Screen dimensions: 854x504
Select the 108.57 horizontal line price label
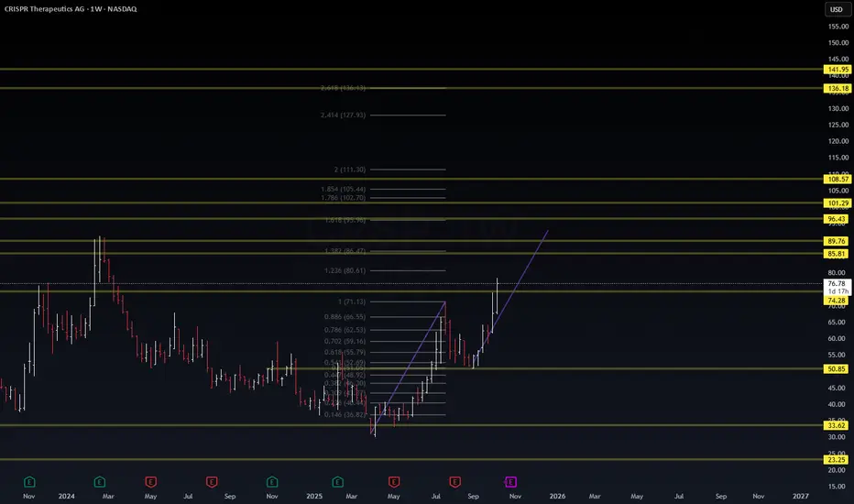[x=838, y=179]
